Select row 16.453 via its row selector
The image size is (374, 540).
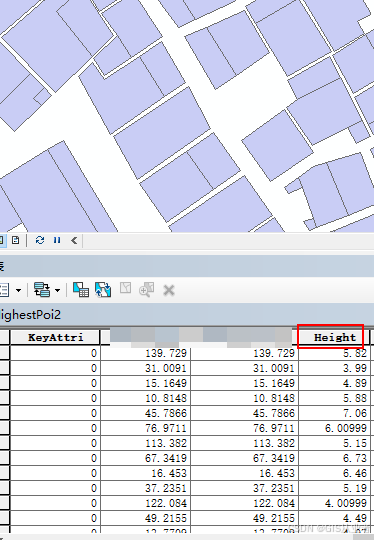5,473
